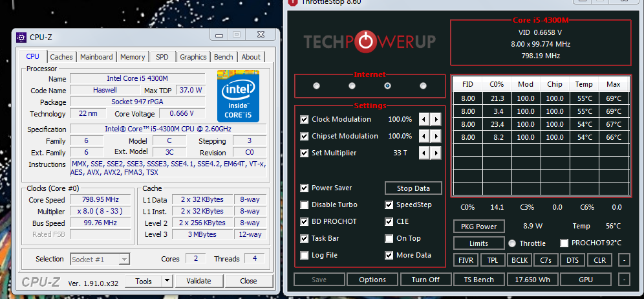Image resolution: width=644 pixels, height=299 pixels.
Task: Click the Validate button
Action: 199,282
